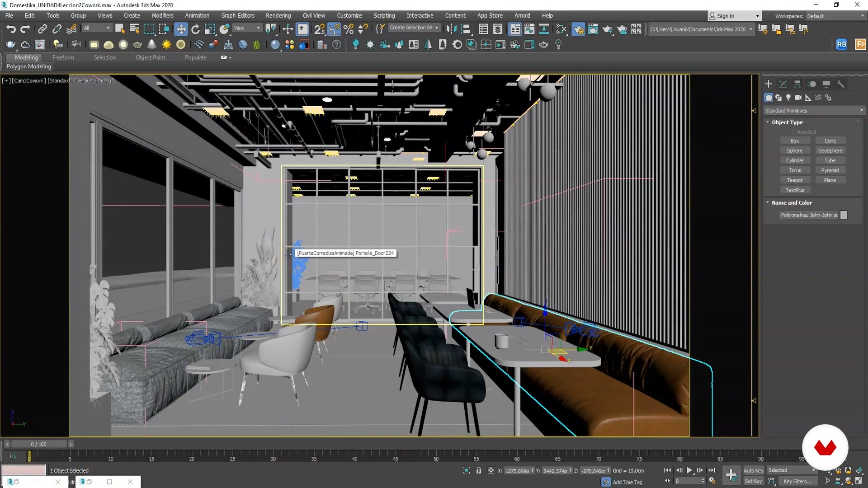Open the Standard Primitives dropdown
Image resolution: width=868 pixels, height=488 pixels.
pyautogui.click(x=814, y=111)
